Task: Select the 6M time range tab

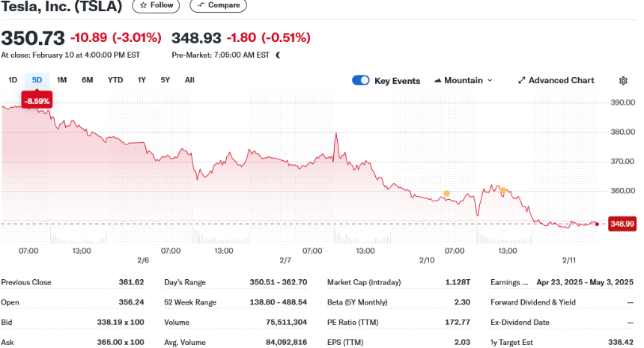Action: 87,80
